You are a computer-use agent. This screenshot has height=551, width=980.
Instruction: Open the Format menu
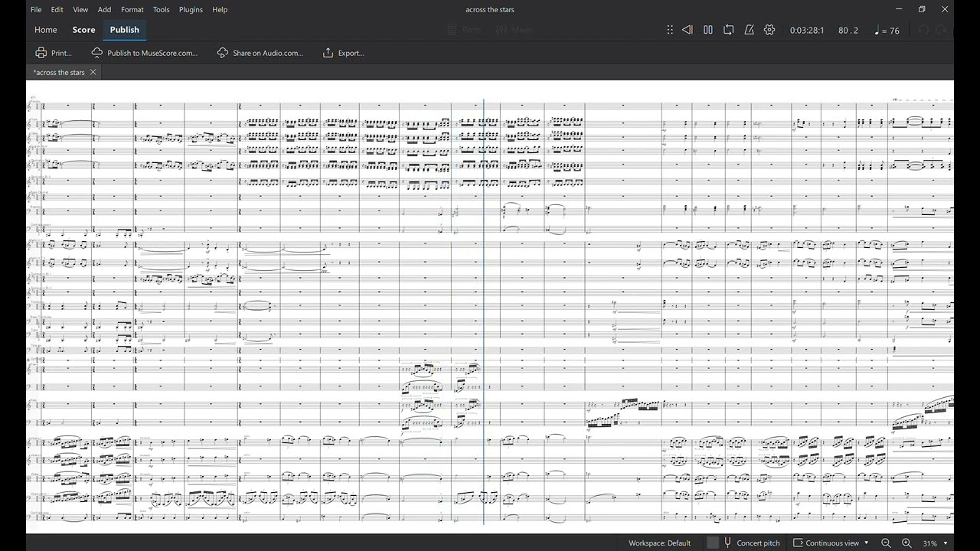point(132,9)
